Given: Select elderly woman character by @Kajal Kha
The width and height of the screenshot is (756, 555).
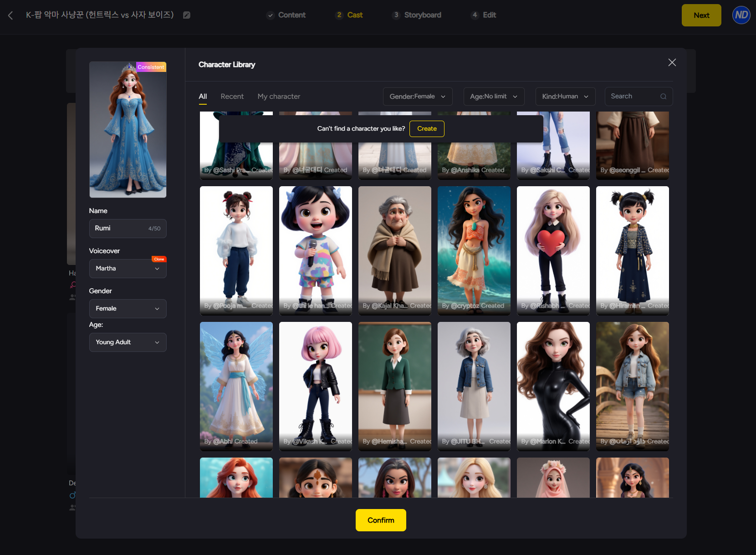Looking at the screenshot, I should 395,251.
